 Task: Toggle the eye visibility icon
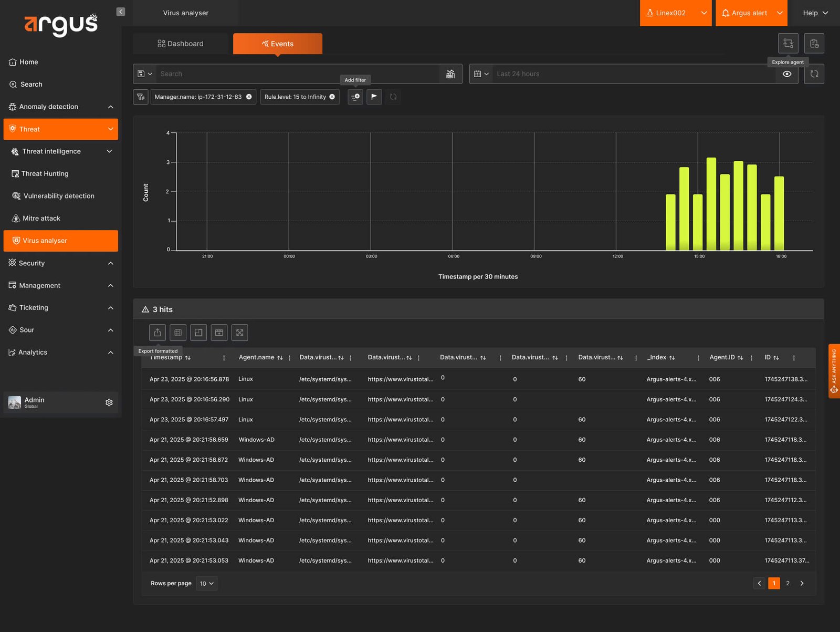coord(787,74)
